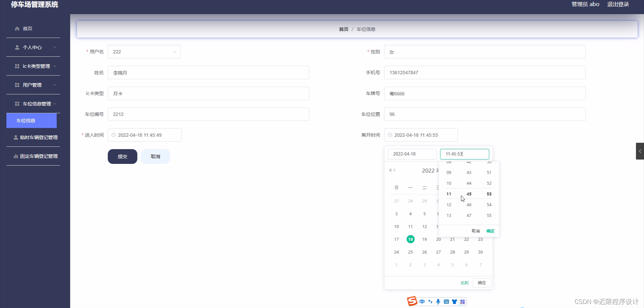
Task: Click the 固定车辆登记管理 chart icon
Action: click(x=16, y=156)
